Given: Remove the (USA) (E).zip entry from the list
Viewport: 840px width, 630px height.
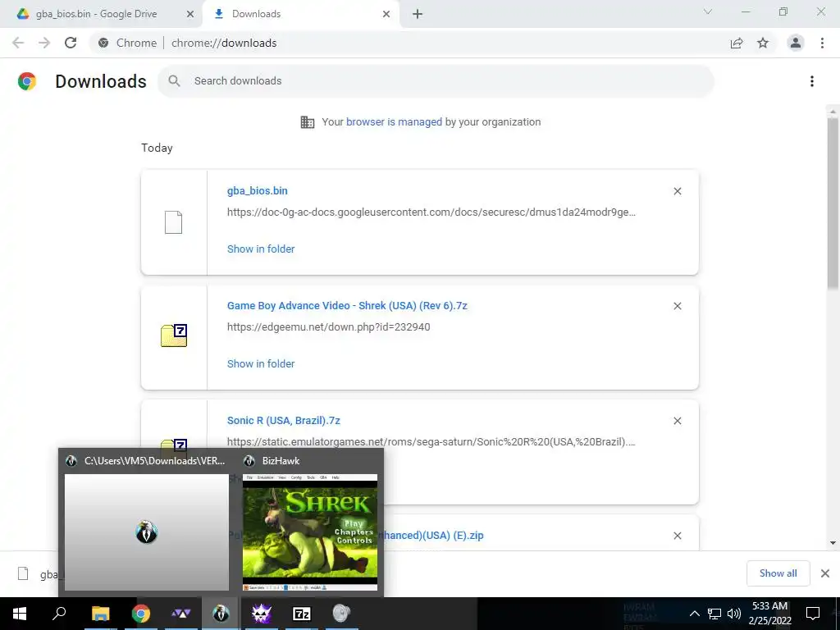Looking at the screenshot, I should (x=677, y=536).
